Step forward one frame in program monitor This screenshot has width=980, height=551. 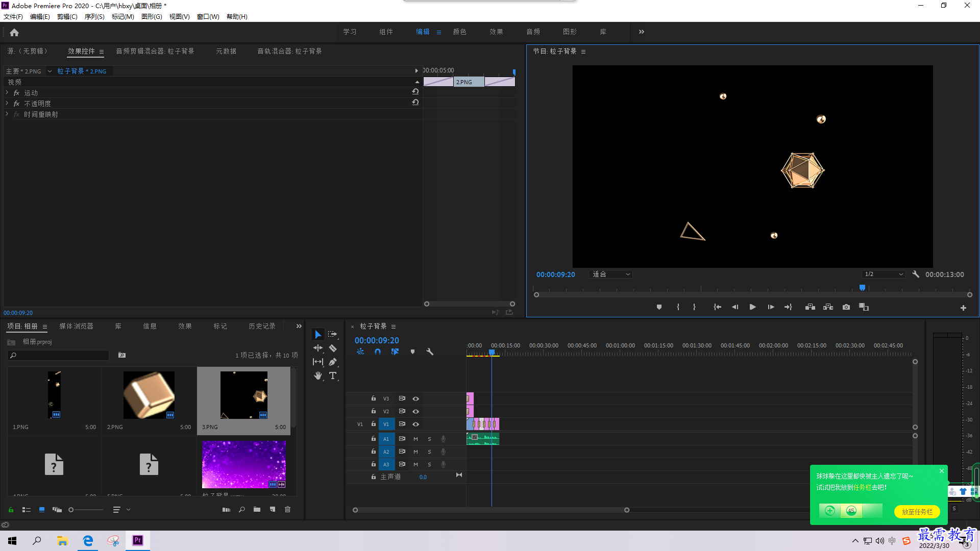[771, 307]
